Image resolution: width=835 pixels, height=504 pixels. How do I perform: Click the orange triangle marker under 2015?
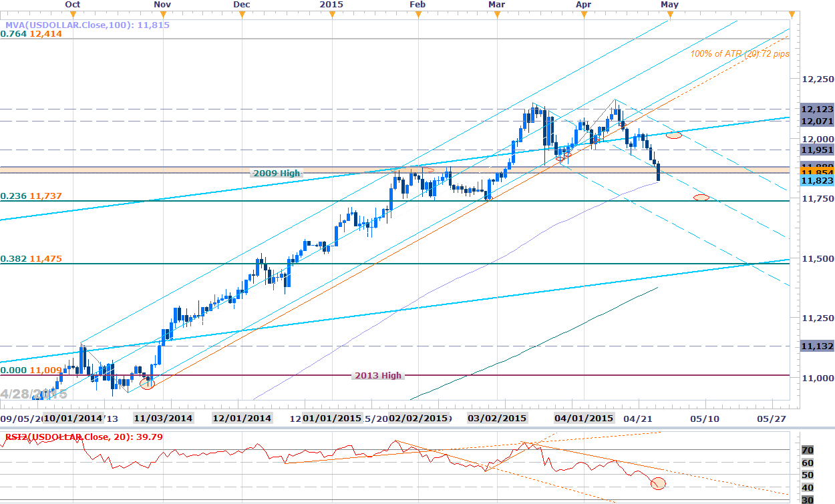coord(331,15)
